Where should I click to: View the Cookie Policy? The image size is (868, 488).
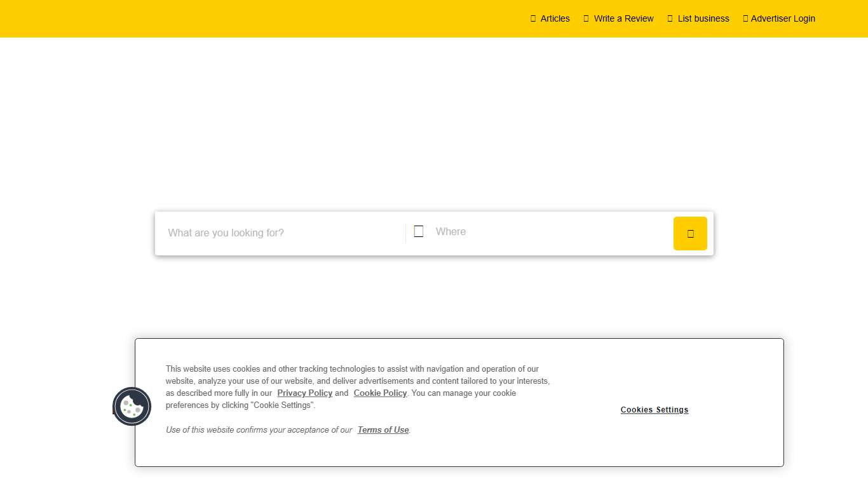(380, 393)
